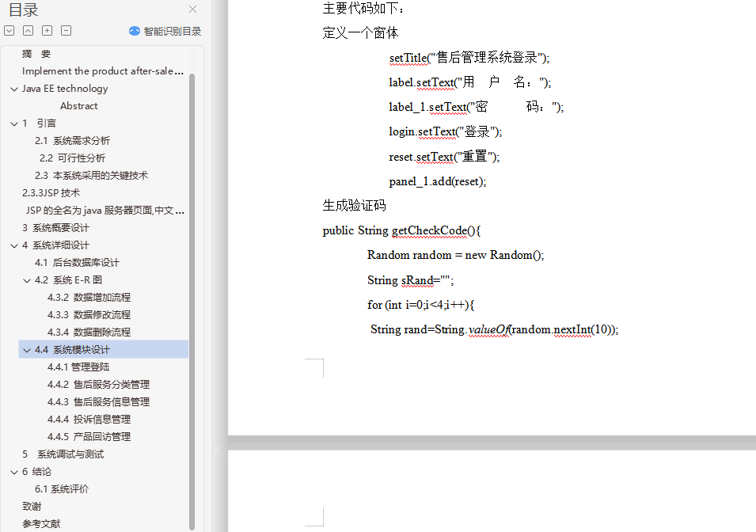Click the label.setText 用户名 code line
The width and height of the screenshot is (756, 532).
pyautogui.click(x=470, y=82)
